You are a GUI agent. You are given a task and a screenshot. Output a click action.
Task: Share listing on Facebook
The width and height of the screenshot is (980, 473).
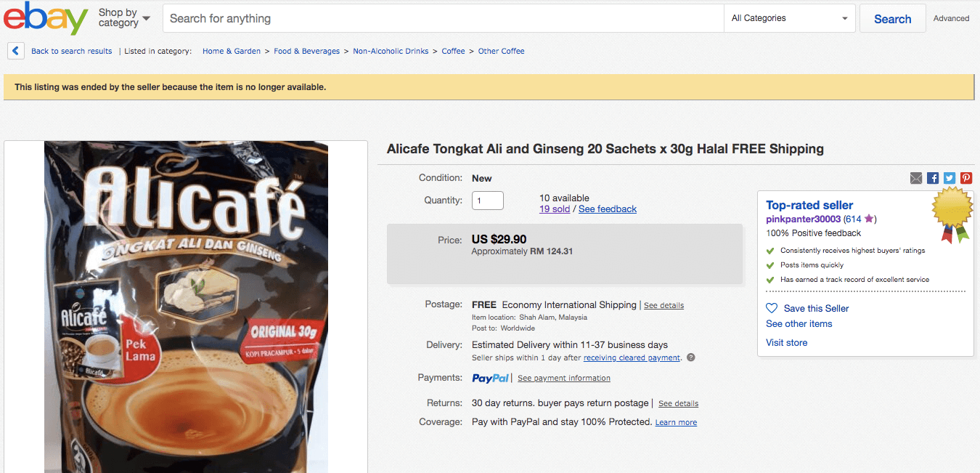[x=933, y=178]
